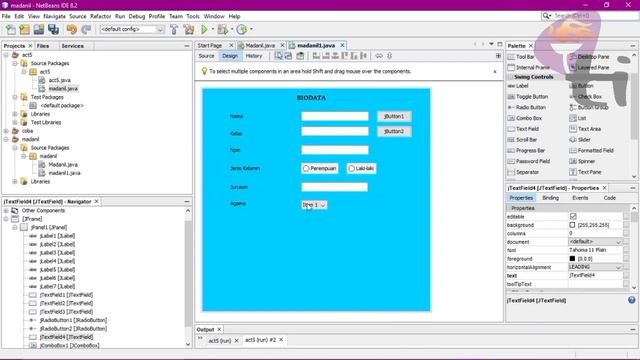640x360 pixels.
Task: Click ellipsis button for text property
Action: [626, 276]
